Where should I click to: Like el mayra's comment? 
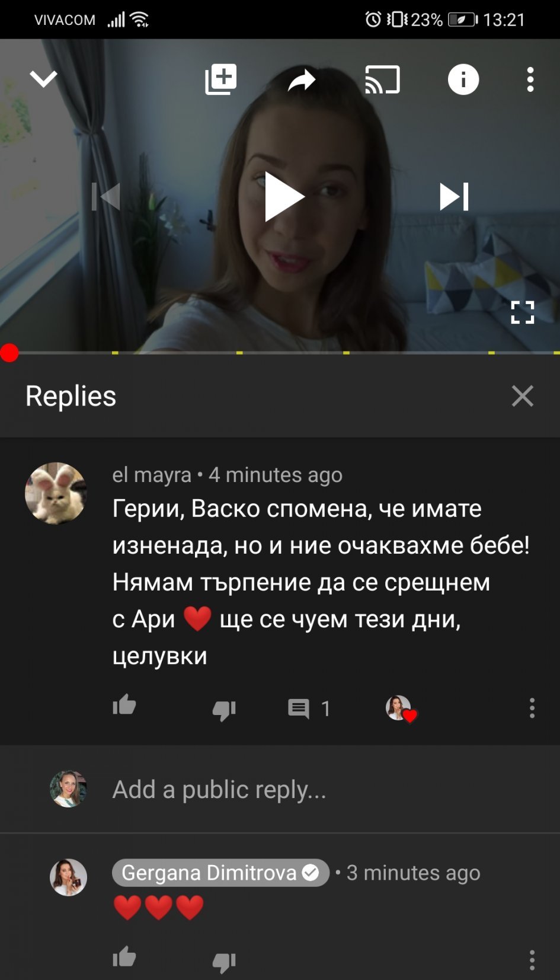(x=124, y=706)
